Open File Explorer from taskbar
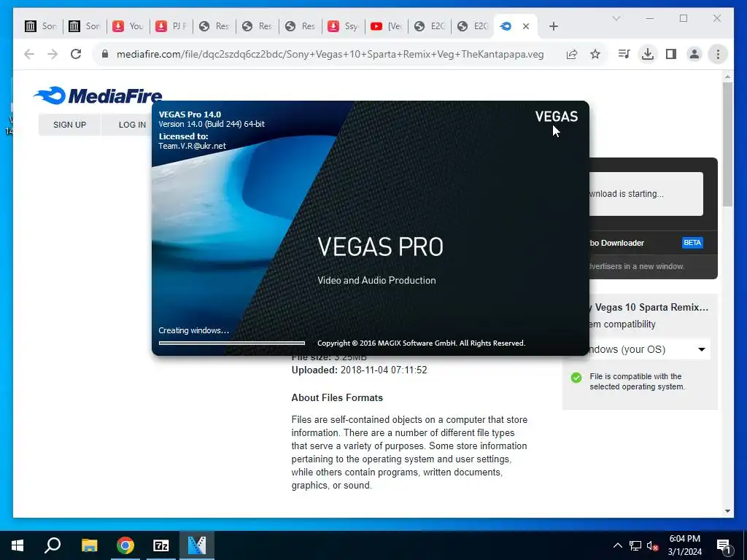The image size is (747, 560). (89, 545)
